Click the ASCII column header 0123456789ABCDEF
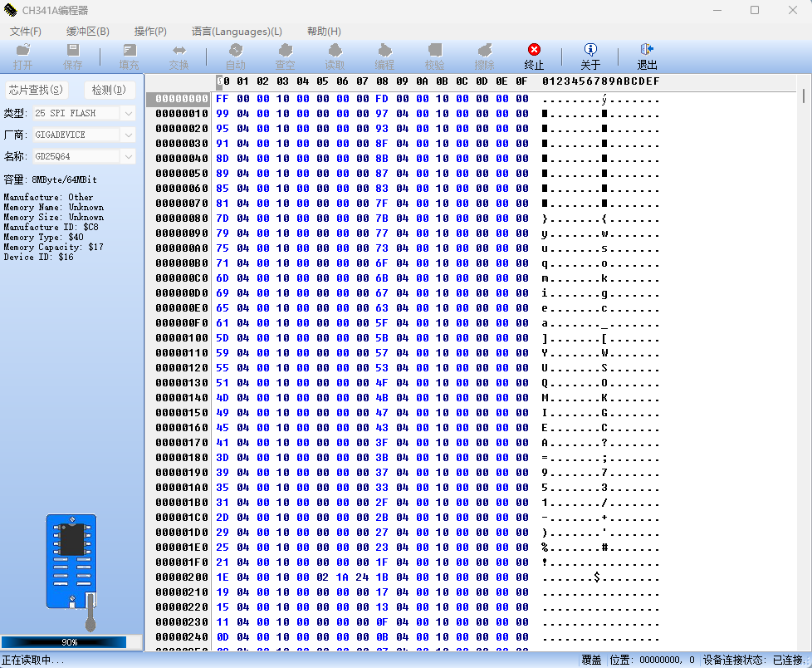812x668 pixels. point(601,81)
